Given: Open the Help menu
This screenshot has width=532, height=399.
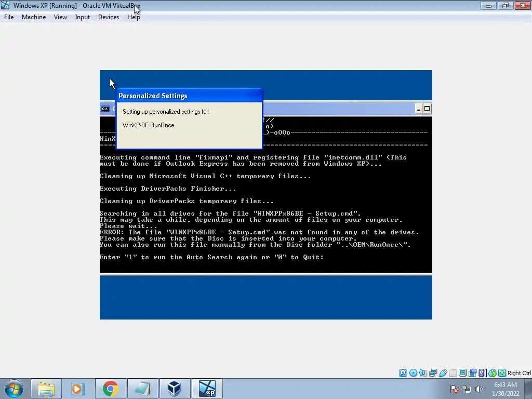Looking at the screenshot, I should (x=134, y=17).
